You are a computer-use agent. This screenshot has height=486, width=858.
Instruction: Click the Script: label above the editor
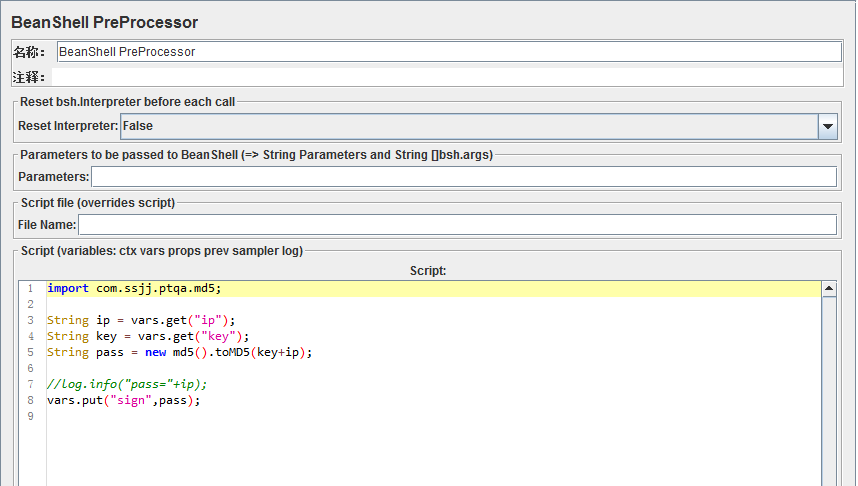[x=428, y=271]
